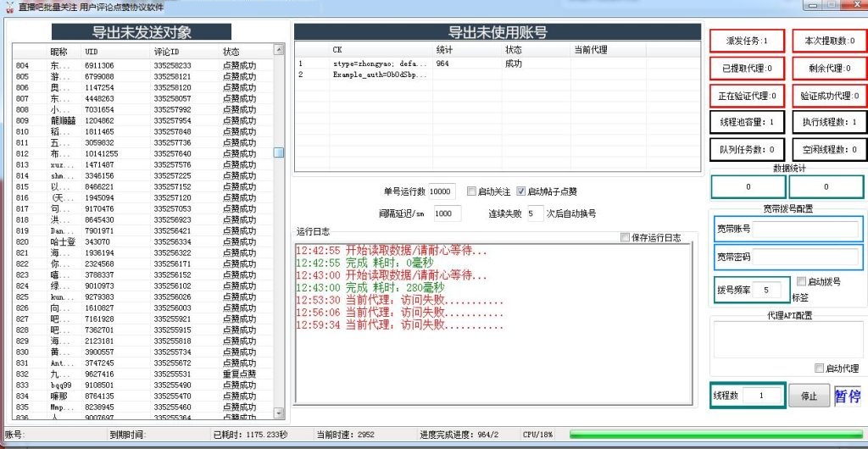Focus the 宽带密码 text field
Image resolution: width=868 pixels, height=449 pixels.
[x=805, y=256]
